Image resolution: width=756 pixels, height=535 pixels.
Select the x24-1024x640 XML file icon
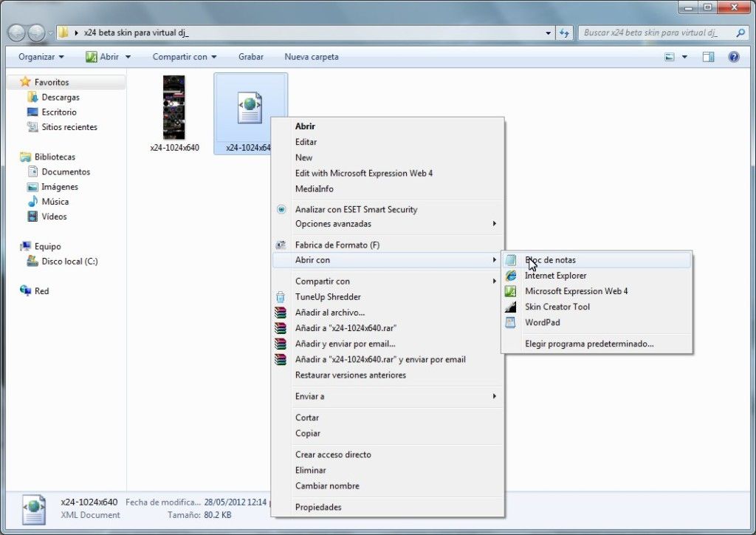250,108
